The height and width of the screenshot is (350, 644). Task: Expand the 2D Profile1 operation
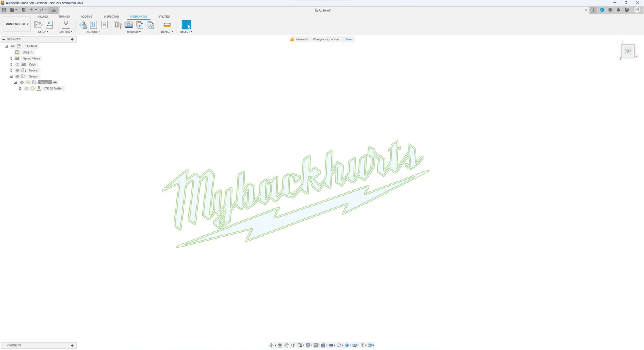(x=20, y=89)
